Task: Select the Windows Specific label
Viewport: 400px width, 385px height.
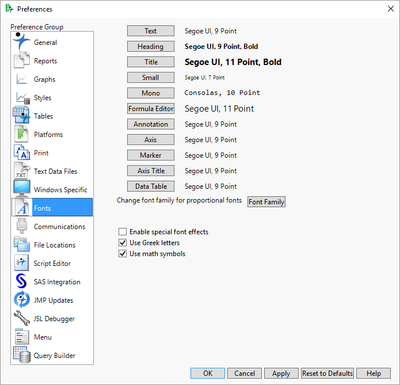Action: (60, 190)
